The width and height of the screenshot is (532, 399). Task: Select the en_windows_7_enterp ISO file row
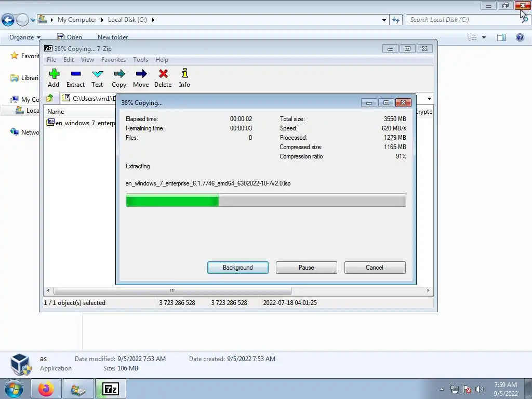(x=81, y=123)
